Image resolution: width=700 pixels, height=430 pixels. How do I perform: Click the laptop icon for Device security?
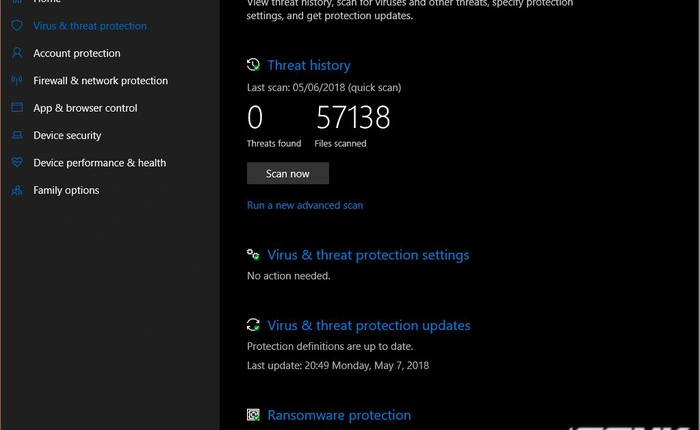click(17, 135)
